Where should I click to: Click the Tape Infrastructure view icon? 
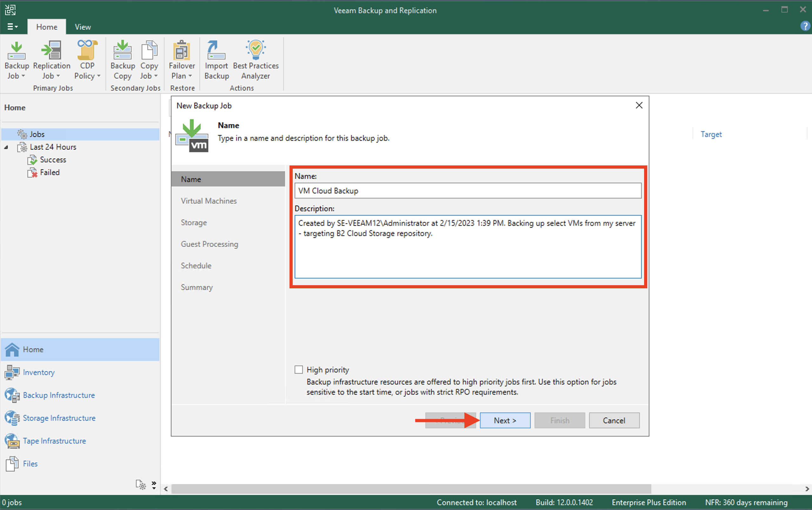click(12, 441)
